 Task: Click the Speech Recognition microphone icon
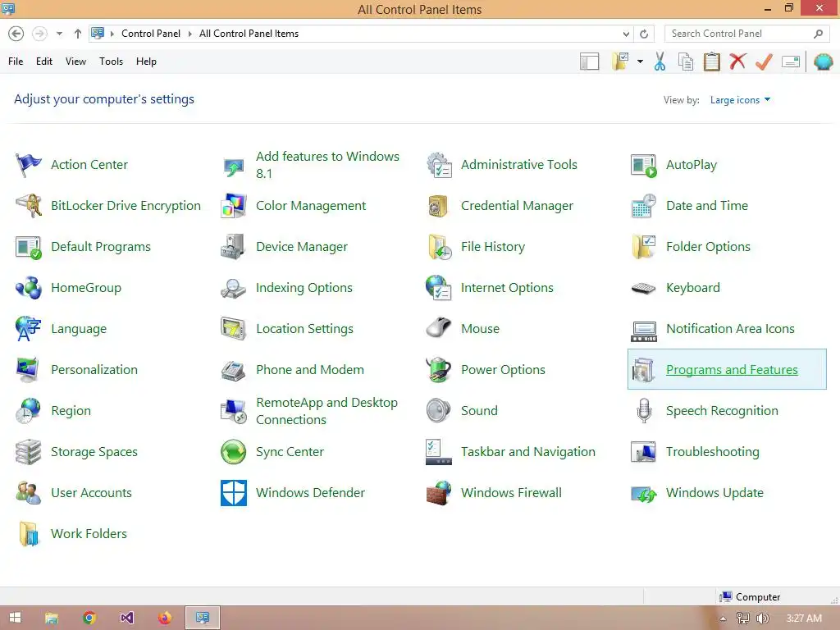[x=644, y=411]
